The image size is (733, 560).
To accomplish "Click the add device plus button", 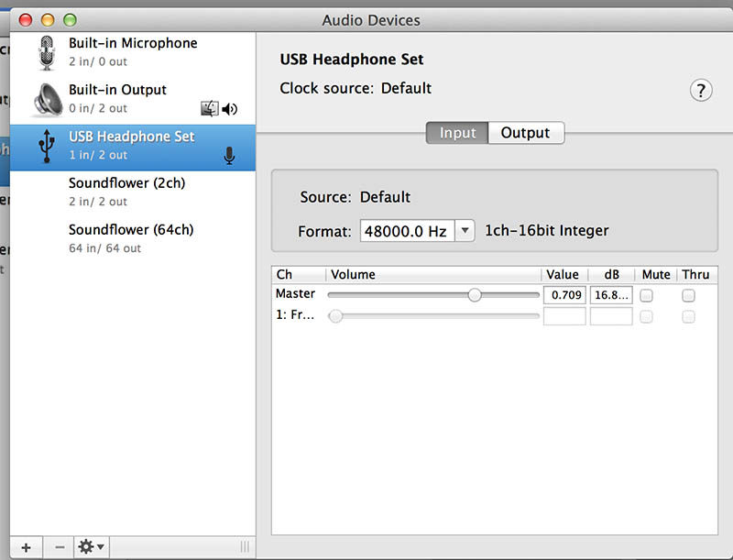I will [x=26, y=546].
